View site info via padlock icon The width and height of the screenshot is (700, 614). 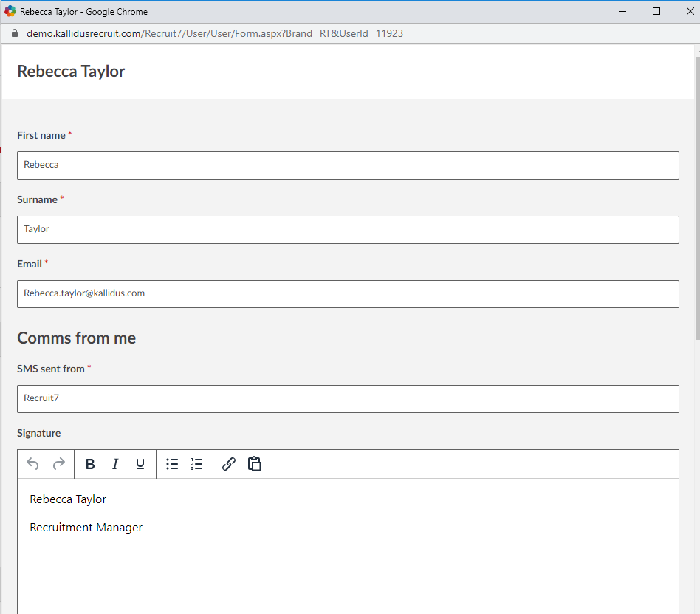click(14, 33)
